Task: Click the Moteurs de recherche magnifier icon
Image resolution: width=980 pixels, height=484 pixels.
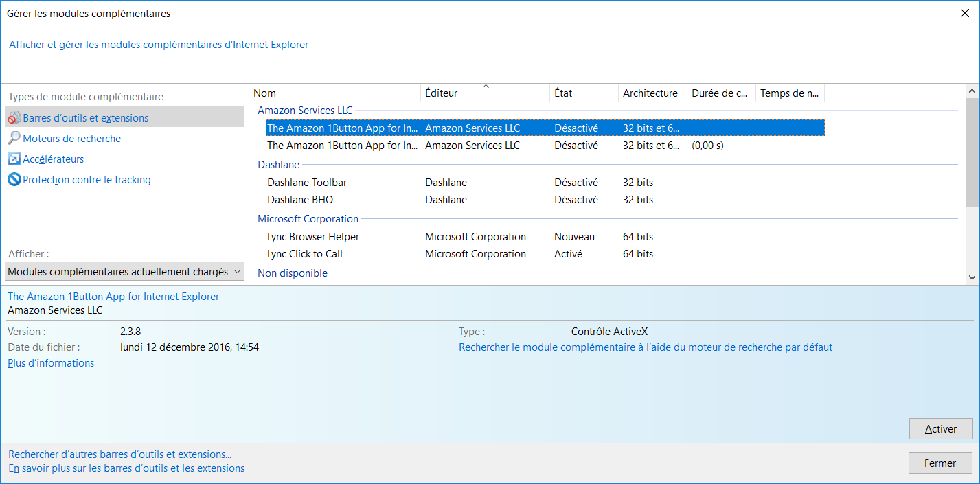Action: point(14,139)
